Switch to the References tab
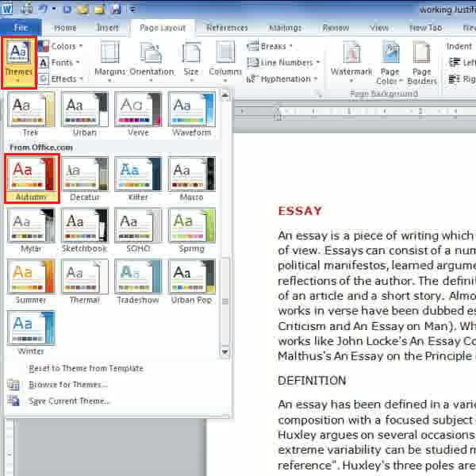This screenshot has height=476, width=476. click(x=227, y=28)
